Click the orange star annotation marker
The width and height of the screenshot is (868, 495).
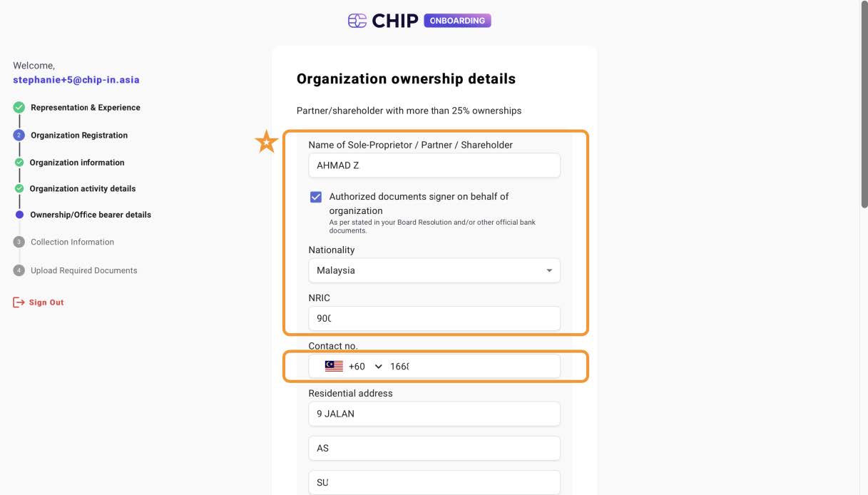266,142
